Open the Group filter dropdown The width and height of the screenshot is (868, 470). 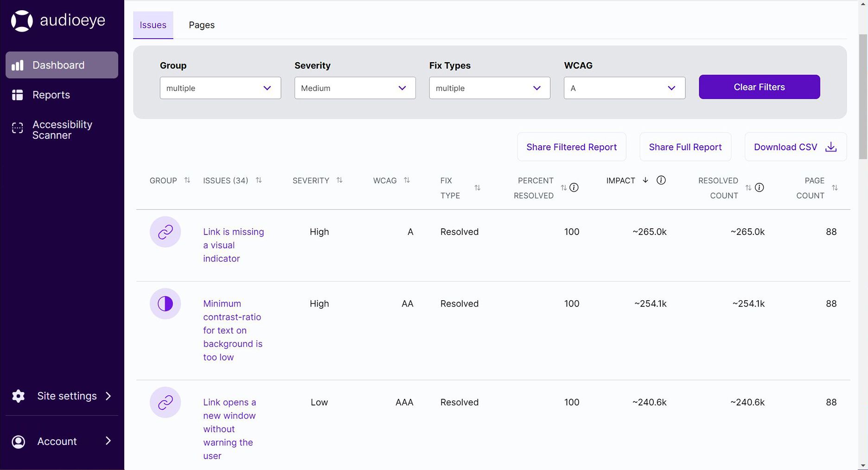(x=220, y=88)
